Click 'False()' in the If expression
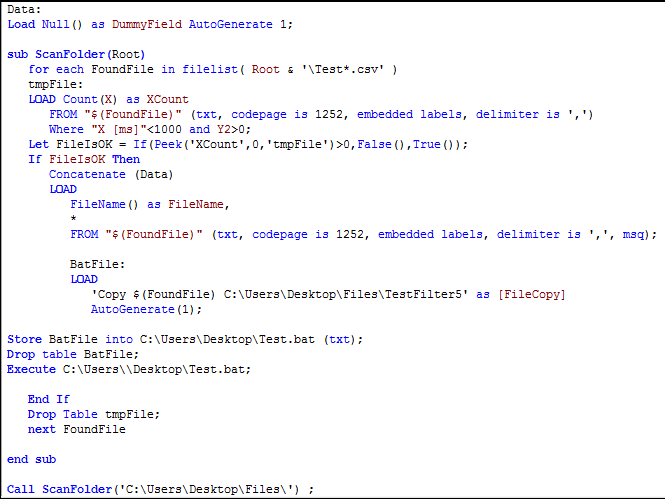 click(381, 145)
